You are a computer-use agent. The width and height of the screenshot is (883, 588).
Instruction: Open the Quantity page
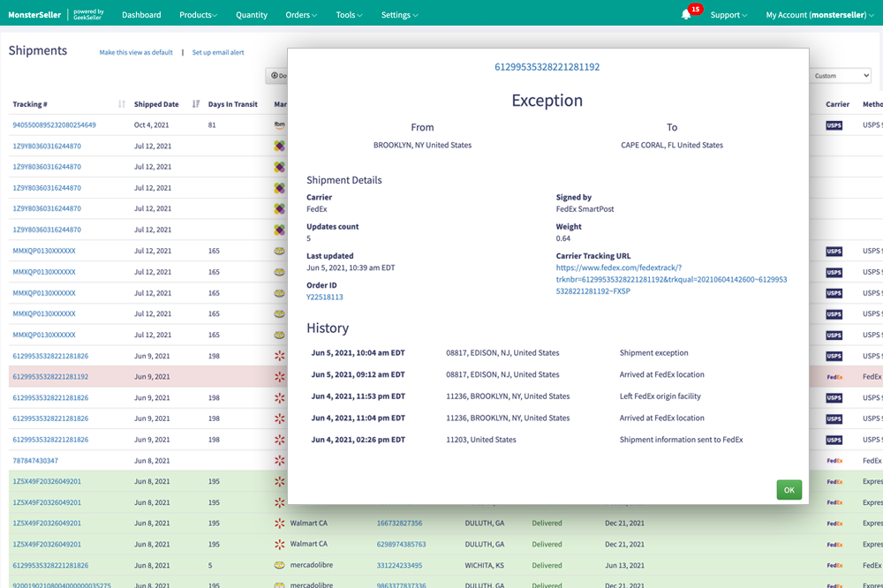pyautogui.click(x=251, y=15)
